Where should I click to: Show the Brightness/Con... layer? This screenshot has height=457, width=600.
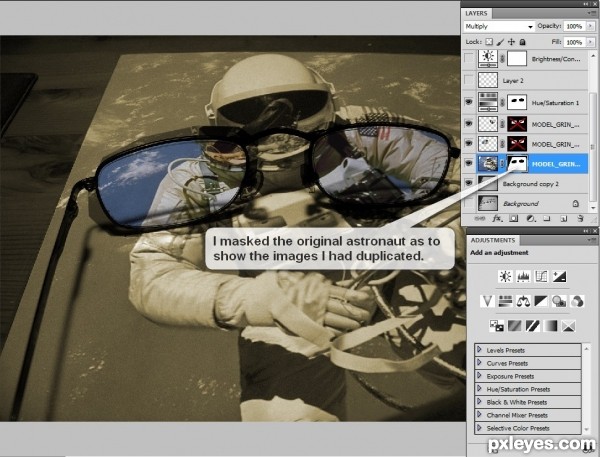point(468,59)
